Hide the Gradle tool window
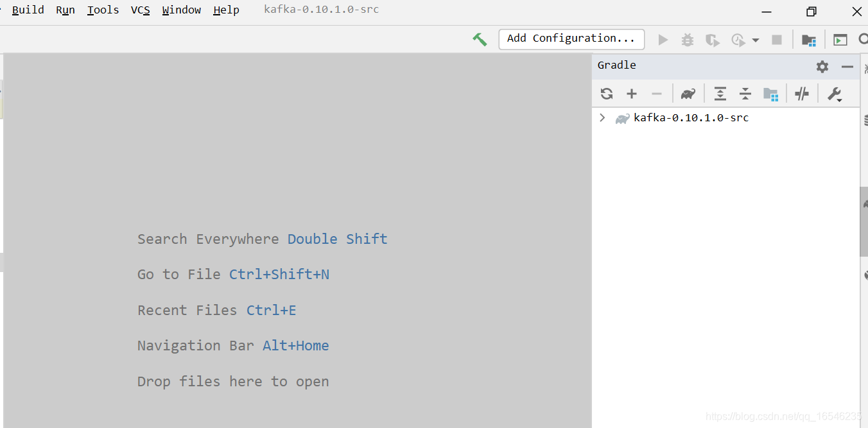The image size is (868, 428). [847, 66]
